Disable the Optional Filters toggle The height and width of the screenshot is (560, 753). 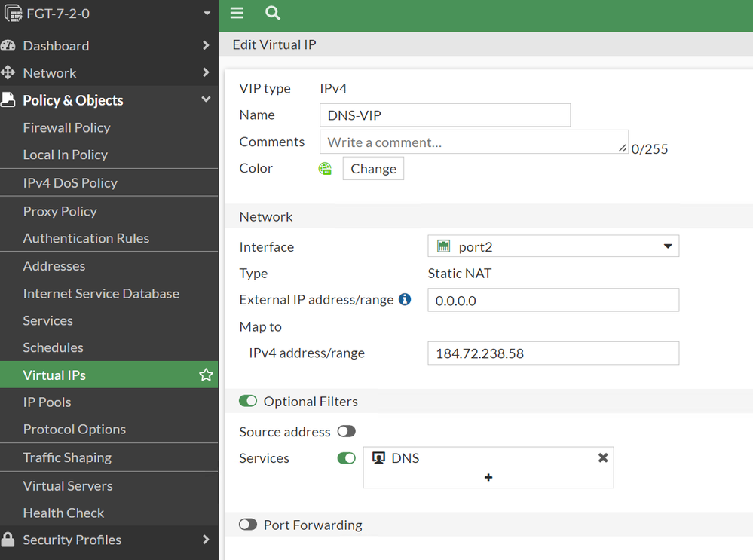coord(248,401)
